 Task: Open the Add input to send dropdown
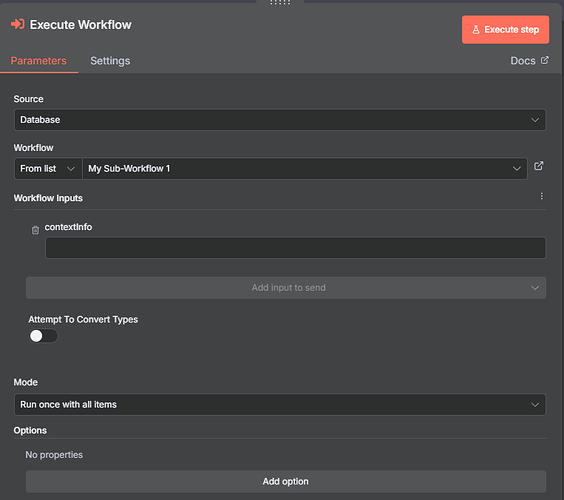tap(286, 288)
